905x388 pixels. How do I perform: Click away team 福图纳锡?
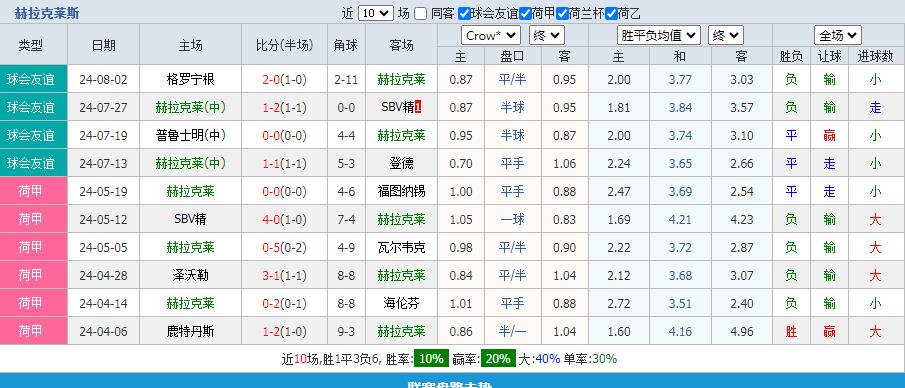click(x=402, y=191)
